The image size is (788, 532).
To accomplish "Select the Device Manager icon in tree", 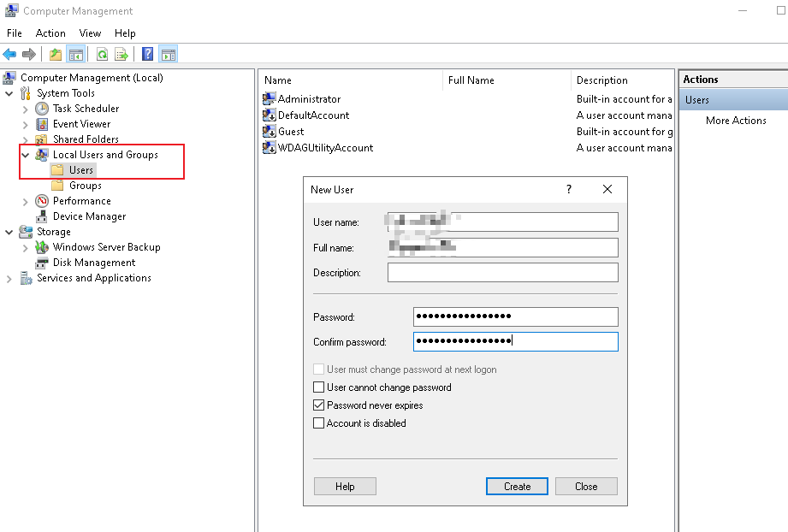I will [42, 216].
